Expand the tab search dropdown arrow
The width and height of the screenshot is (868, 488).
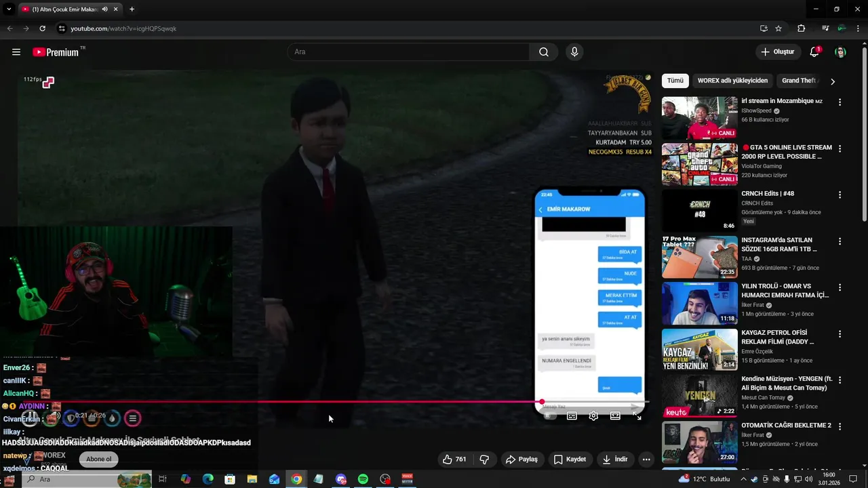(9, 9)
